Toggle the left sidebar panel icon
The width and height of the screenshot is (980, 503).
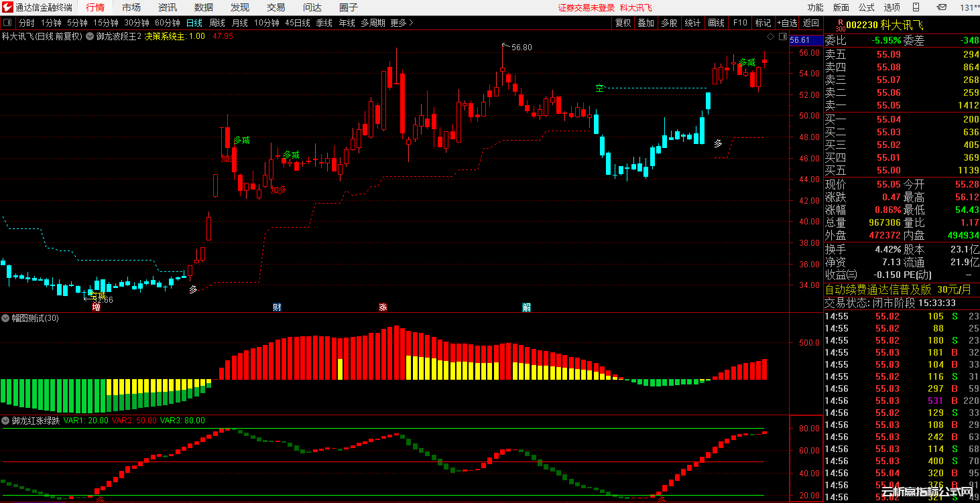[7, 23]
